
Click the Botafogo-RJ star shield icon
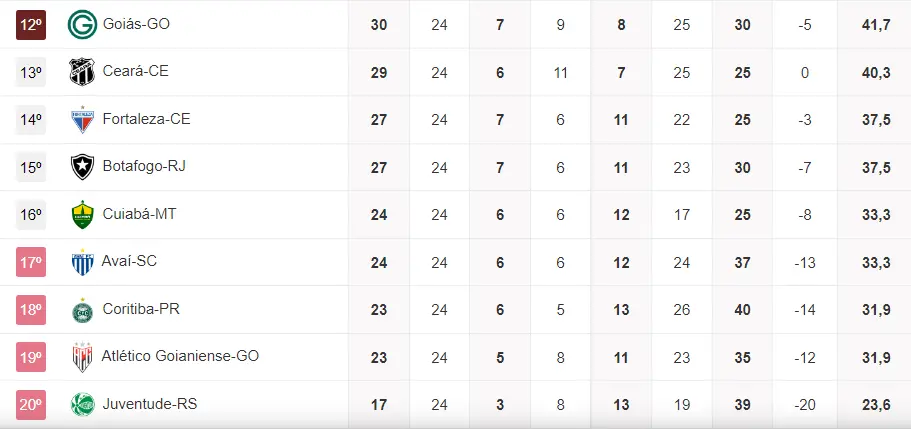pos(81,167)
